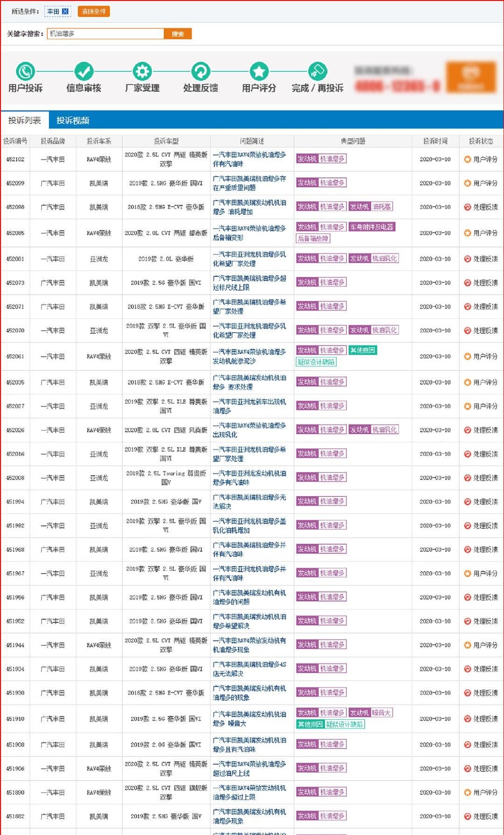Click the 用户评分 status icon for 452027
504x835 pixels.
[467, 406]
